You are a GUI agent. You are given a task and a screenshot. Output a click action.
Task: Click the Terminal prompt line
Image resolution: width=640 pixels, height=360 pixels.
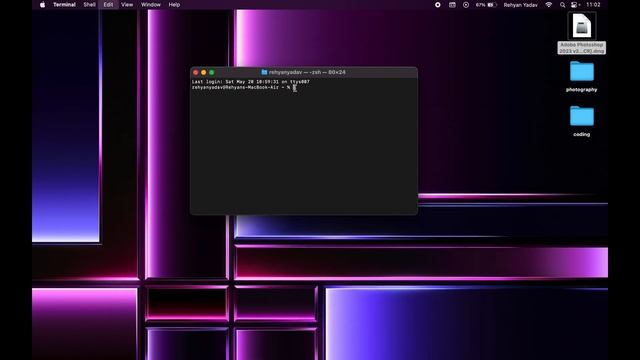point(244,87)
